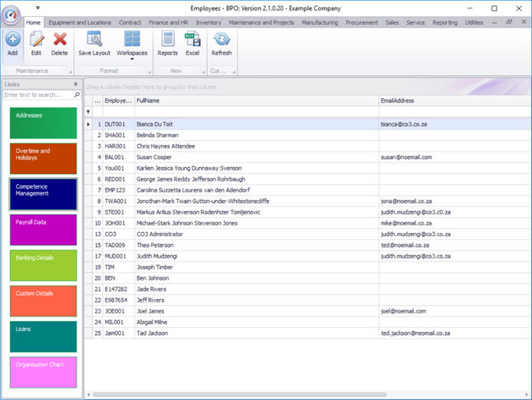Click the Links search text field
This screenshot has width=532, height=400.
click(x=38, y=95)
